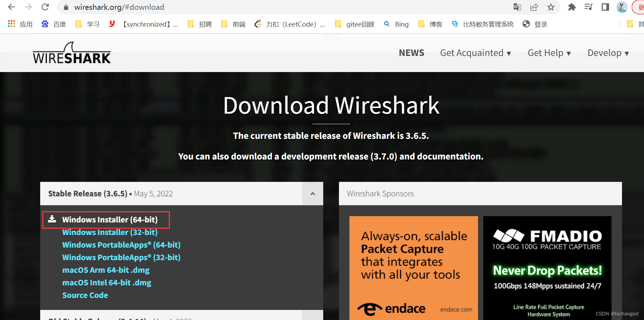Click the share page icon
The image size is (644, 320).
[x=534, y=7]
